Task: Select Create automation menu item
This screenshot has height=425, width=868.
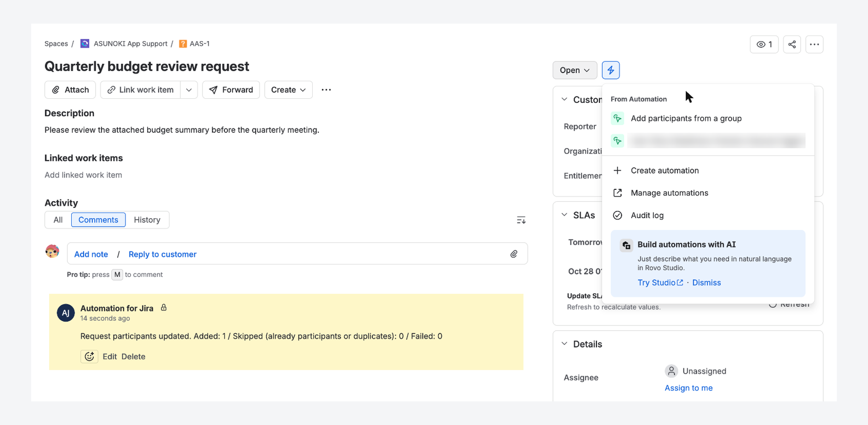Action: (x=708, y=170)
